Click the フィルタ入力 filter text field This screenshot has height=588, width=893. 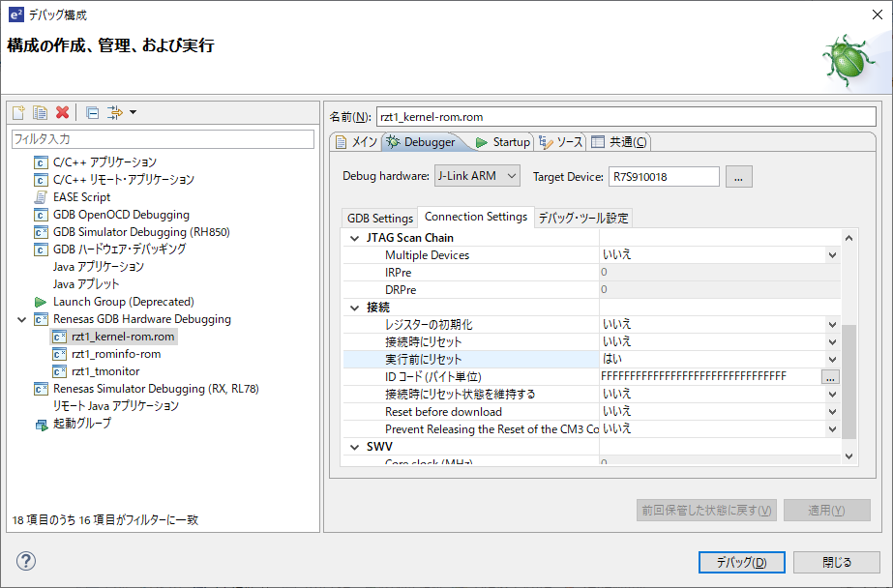click(163, 139)
